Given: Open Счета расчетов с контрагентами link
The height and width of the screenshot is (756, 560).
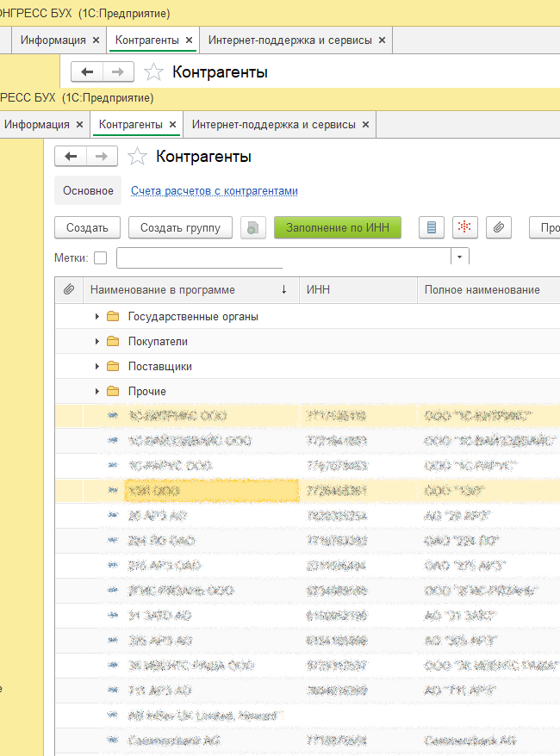Looking at the screenshot, I should (x=215, y=191).
